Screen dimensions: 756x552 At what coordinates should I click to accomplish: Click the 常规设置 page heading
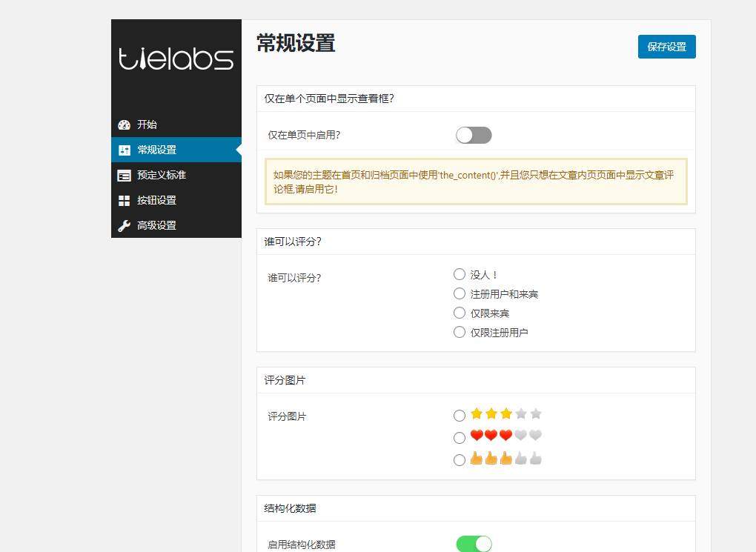click(x=296, y=43)
